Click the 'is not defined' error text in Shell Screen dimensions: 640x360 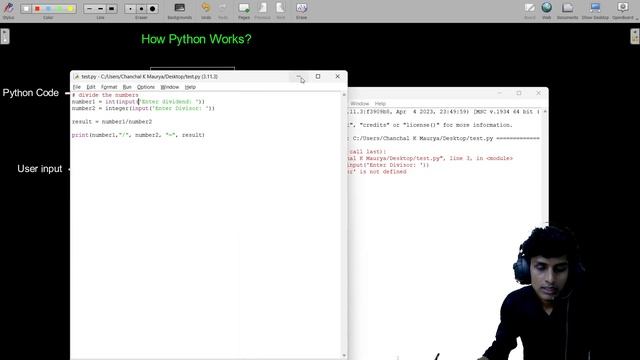tap(381, 172)
